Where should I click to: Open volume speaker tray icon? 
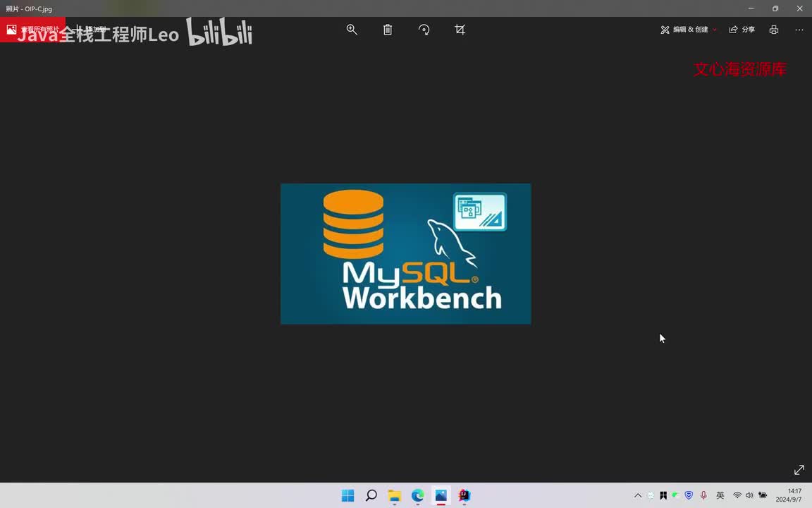click(749, 495)
